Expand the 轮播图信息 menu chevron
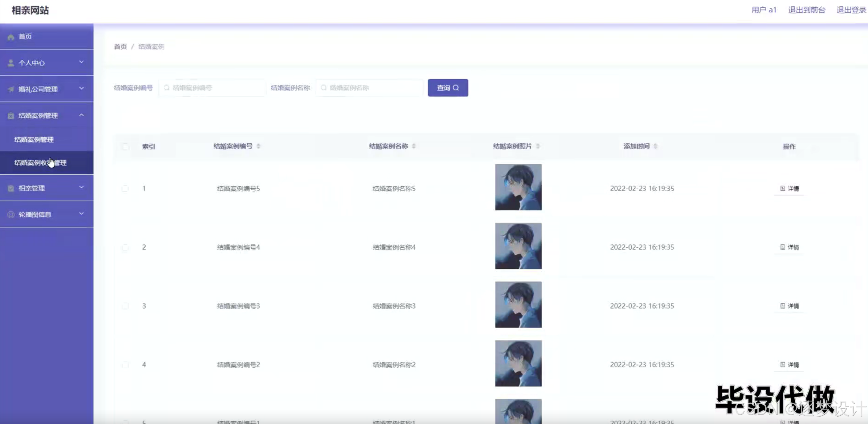868x424 pixels. (x=81, y=213)
